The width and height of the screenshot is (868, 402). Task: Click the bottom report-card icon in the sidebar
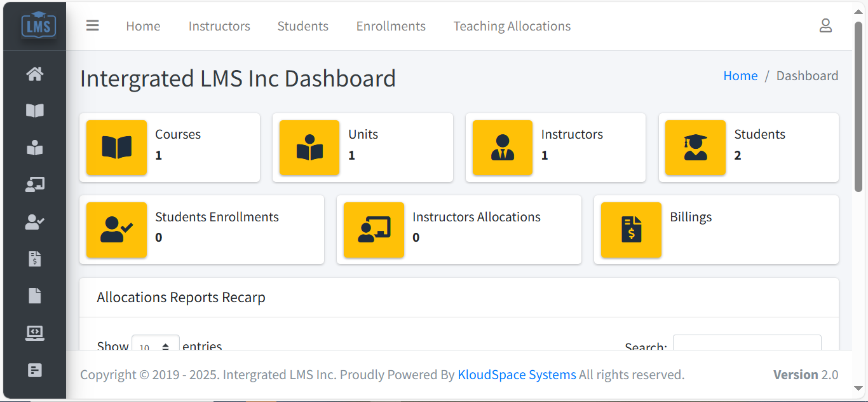pos(34,370)
